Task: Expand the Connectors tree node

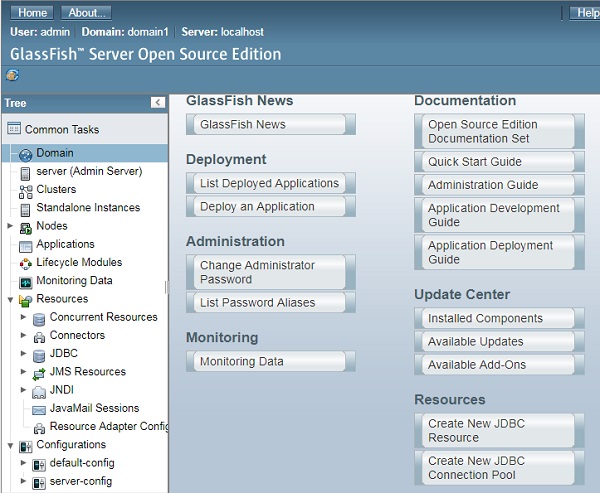Action: point(23,335)
